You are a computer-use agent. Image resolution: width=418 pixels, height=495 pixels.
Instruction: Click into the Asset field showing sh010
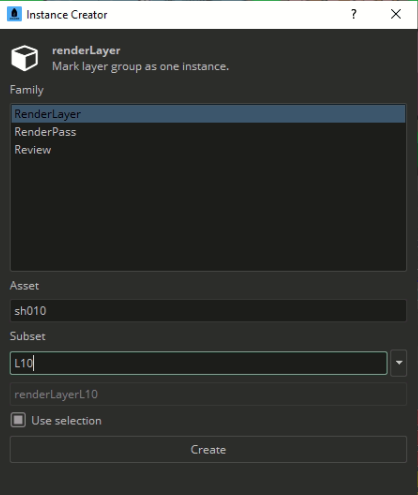click(x=208, y=311)
